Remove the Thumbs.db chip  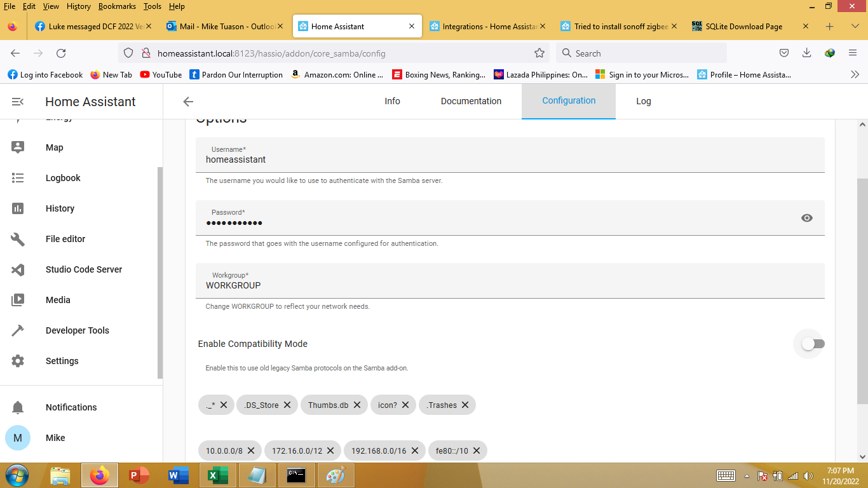357,405
